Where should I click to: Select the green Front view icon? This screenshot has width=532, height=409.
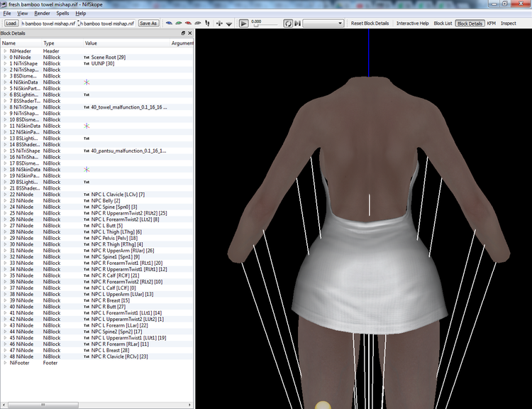(179, 23)
